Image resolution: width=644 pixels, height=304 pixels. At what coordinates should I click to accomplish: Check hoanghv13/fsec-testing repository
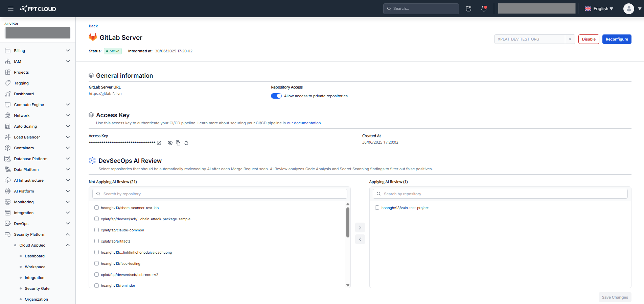96,263
